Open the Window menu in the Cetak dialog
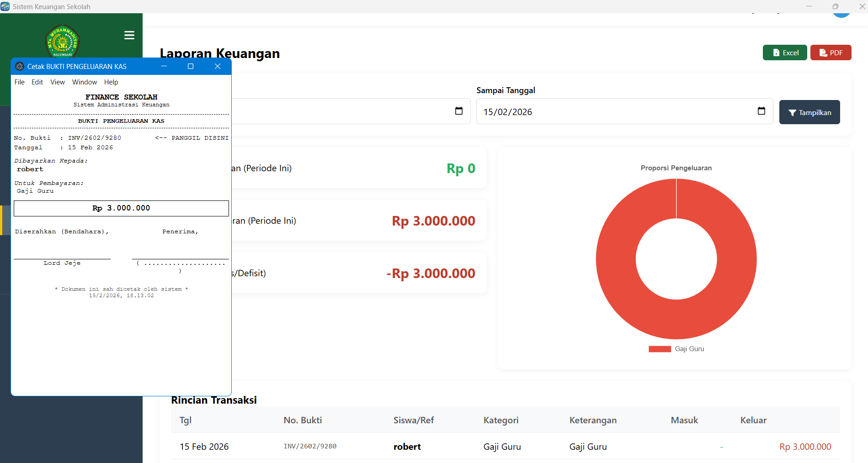 click(84, 82)
